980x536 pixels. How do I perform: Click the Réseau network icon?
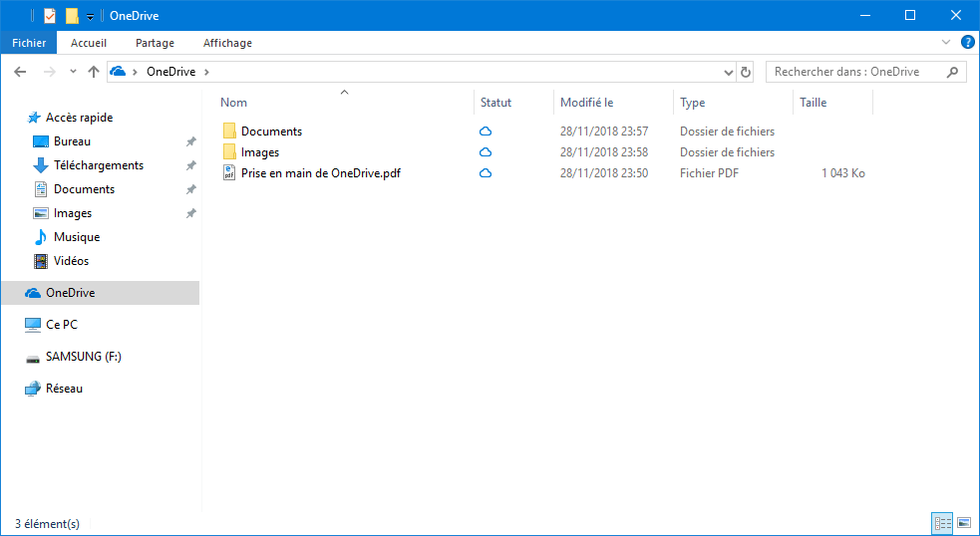click(33, 389)
